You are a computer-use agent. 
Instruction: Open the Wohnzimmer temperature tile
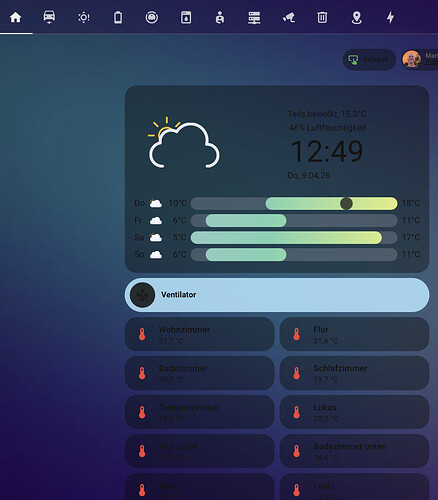click(199, 334)
